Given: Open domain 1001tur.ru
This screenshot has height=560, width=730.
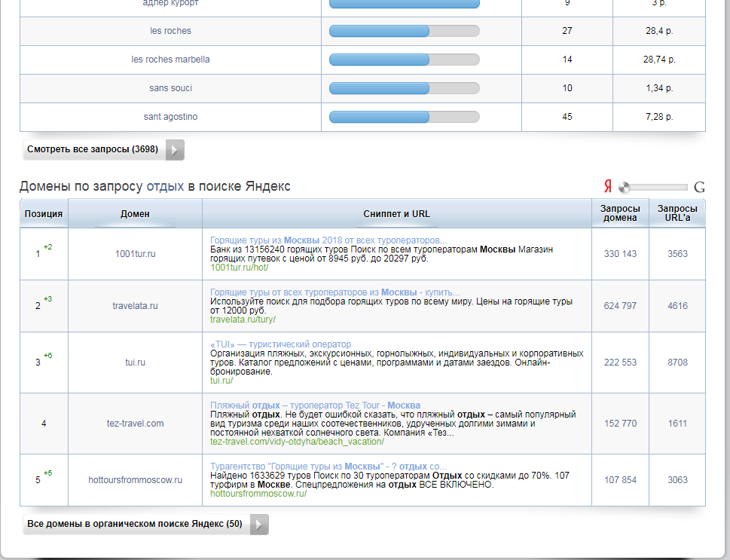Looking at the screenshot, I should point(135,254).
